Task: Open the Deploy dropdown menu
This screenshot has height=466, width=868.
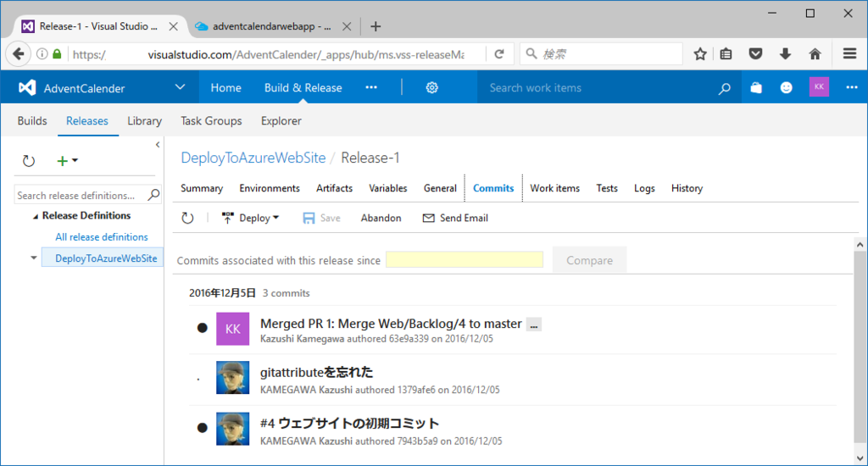Action: [x=250, y=218]
